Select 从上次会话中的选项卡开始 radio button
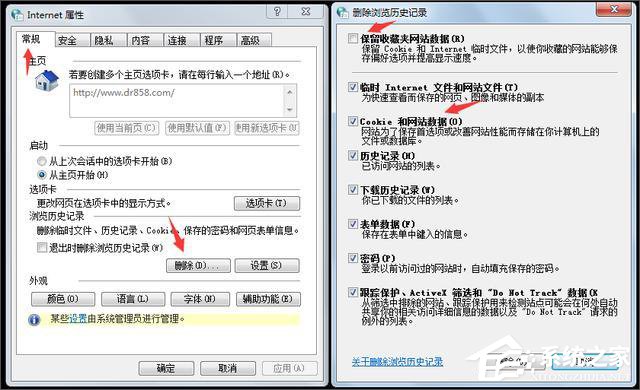 [42, 161]
